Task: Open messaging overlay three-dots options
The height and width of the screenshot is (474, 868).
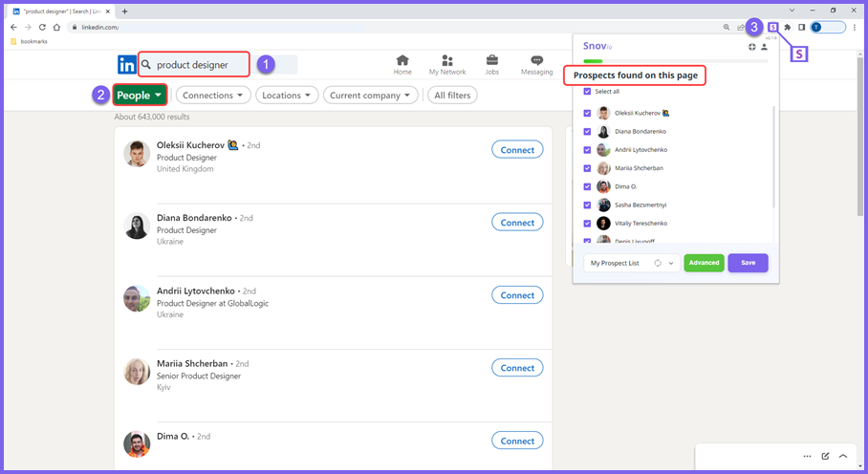Action: (807, 456)
